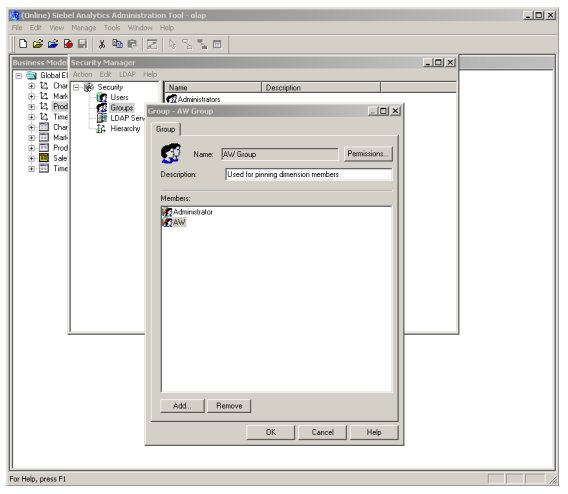The image size is (568, 494).
Task: Open the Action menu in Security Manager
Action: coord(83,74)
